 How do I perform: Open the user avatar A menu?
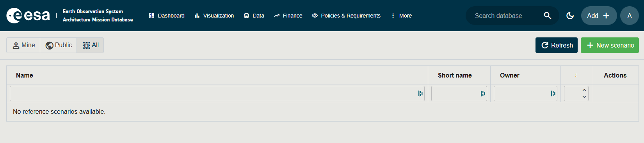(630, 16)
